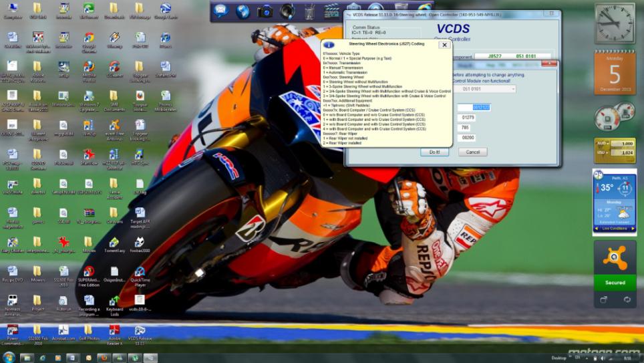Open WinZip desktop shortcut
This screenshot has height=363, width=644.
[89, 128]
